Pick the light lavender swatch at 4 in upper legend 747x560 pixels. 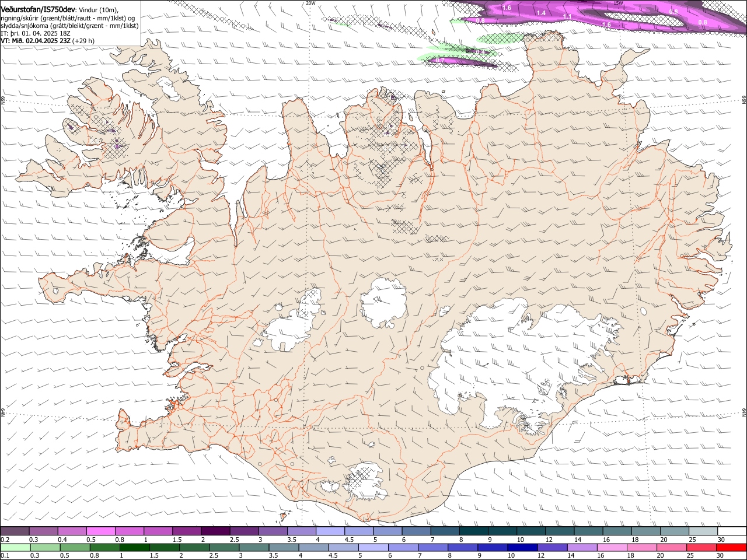point(329,531)
